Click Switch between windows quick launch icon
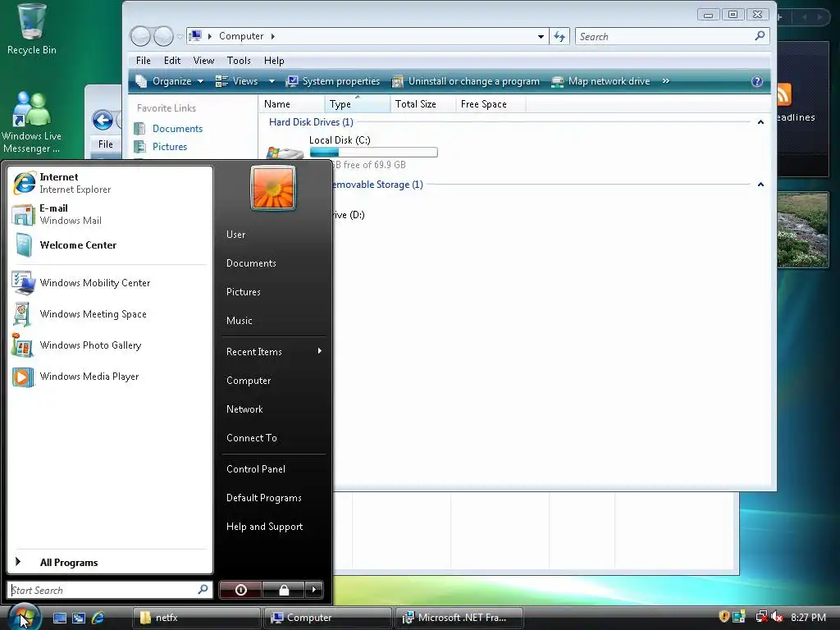The height and width of the screenshot is (630, 840). click(x=79, y=618)
